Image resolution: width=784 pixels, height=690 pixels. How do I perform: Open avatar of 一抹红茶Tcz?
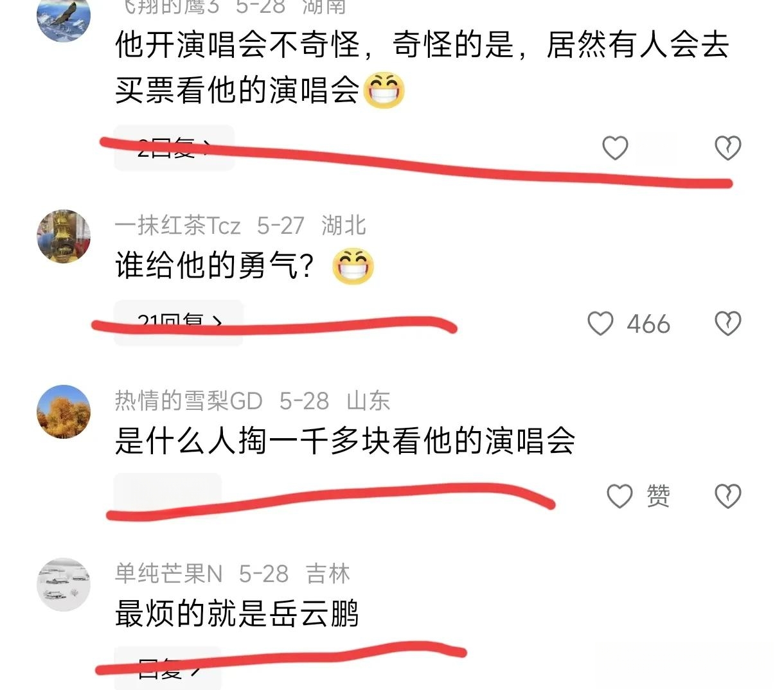coord(64,236)
